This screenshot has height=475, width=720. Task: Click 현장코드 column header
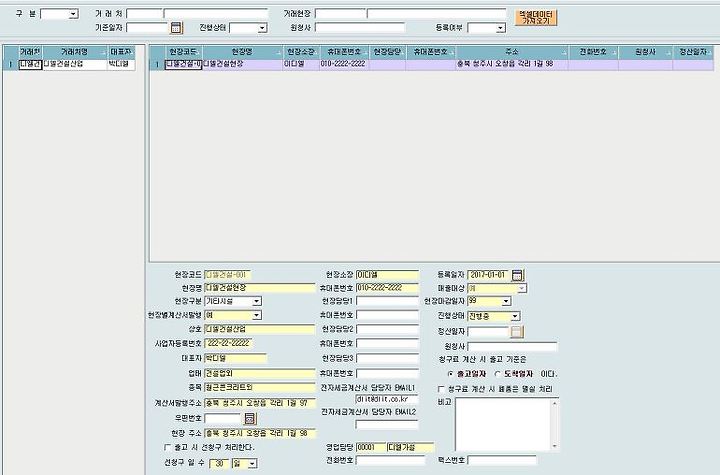183,52
